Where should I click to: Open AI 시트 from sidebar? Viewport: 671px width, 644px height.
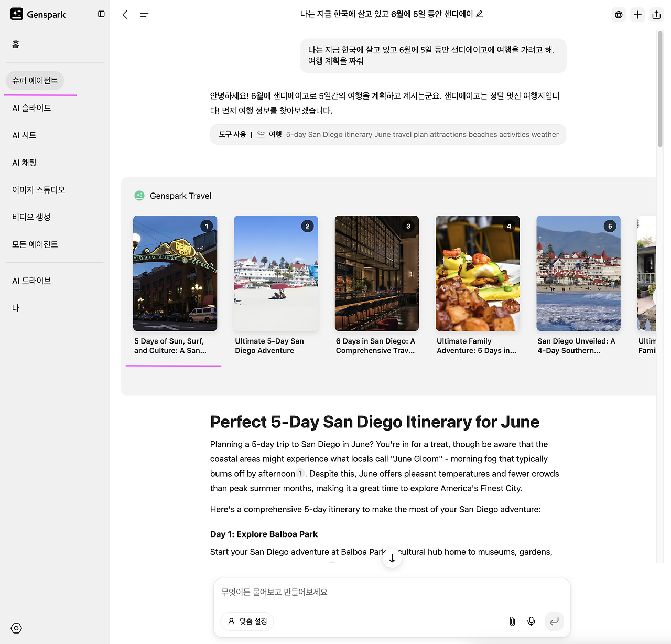pyautogui.click(x=24, y=135)
